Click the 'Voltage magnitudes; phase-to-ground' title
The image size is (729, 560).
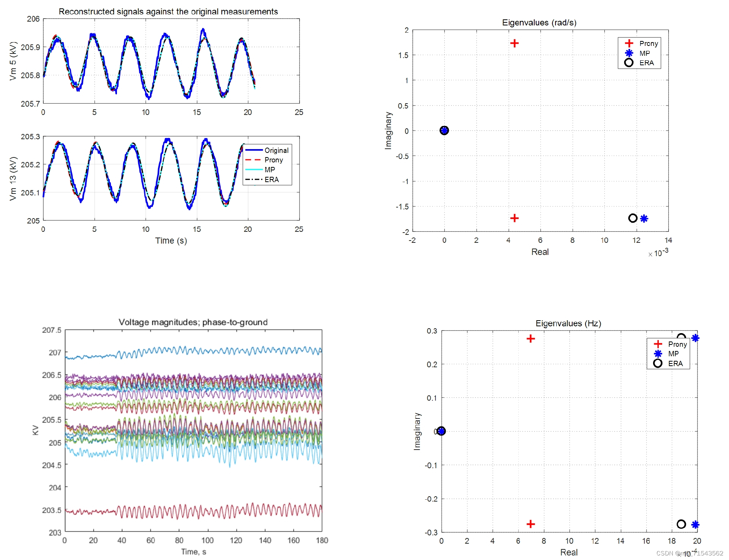point(193,322)
